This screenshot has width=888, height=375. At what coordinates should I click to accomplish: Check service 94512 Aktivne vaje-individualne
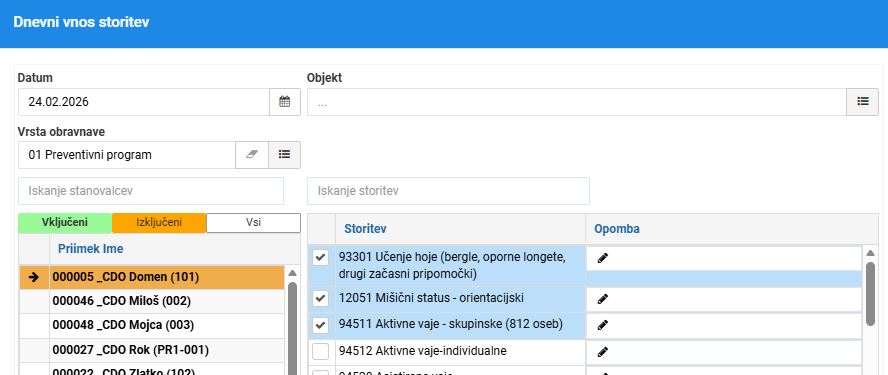321,351
